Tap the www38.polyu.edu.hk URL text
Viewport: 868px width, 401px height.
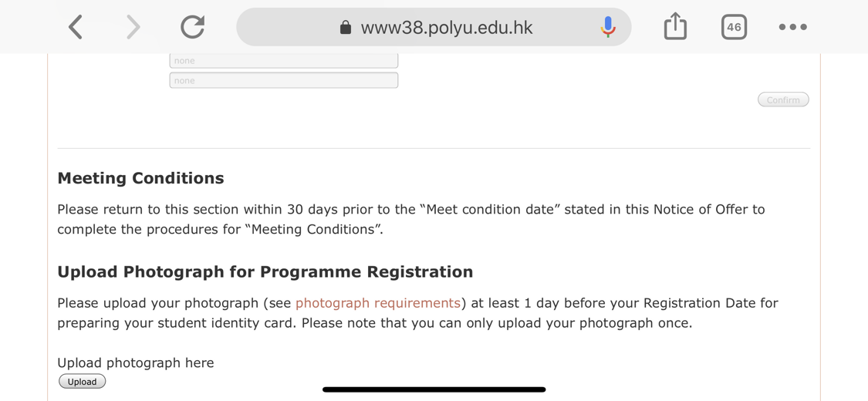point(447,27)
